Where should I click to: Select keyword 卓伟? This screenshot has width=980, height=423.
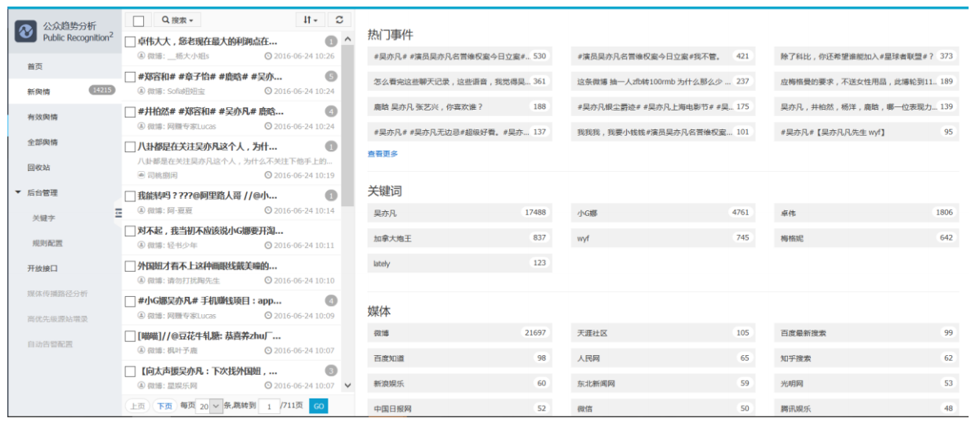point(866,214)
